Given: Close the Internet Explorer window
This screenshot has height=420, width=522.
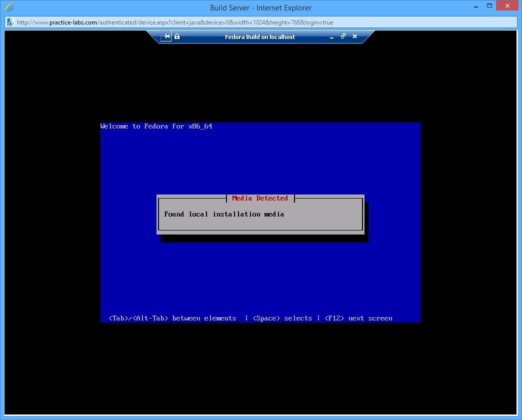Looking at the screenshot, I should pos(506,6).
